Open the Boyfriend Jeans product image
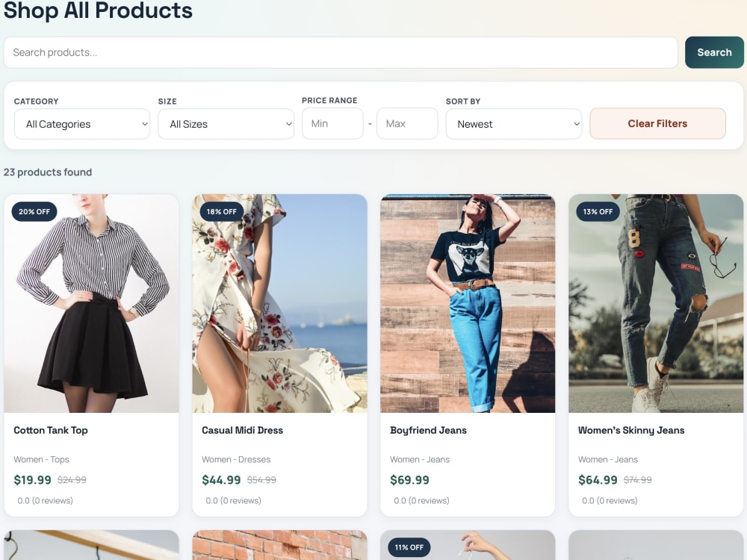Viewport: 747px width, 560px height. (468, 303)
